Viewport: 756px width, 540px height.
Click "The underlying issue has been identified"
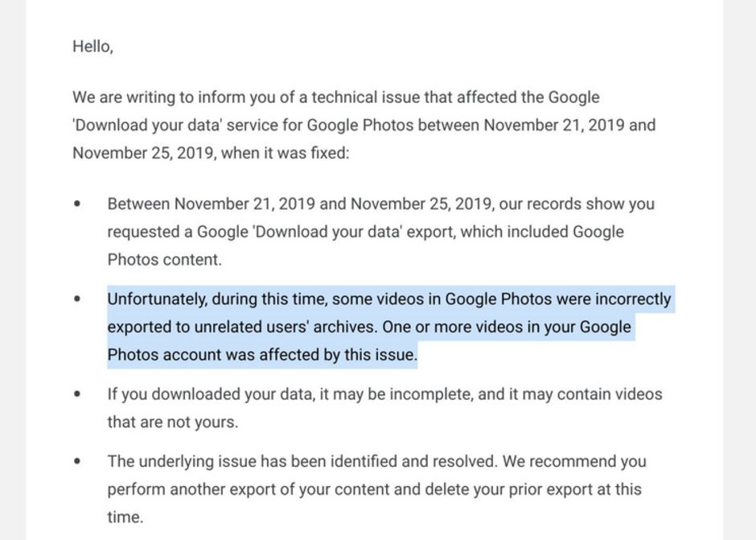(x=249, y=462)
